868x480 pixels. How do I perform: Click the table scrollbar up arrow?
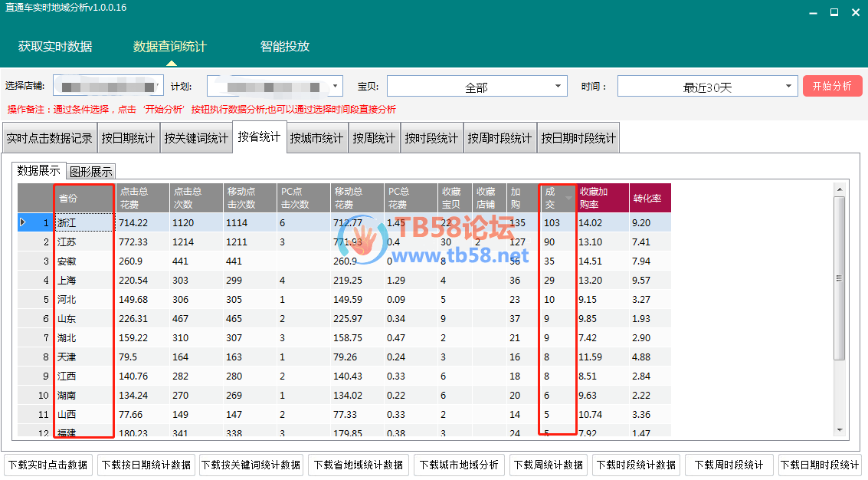tap(840, 189)
